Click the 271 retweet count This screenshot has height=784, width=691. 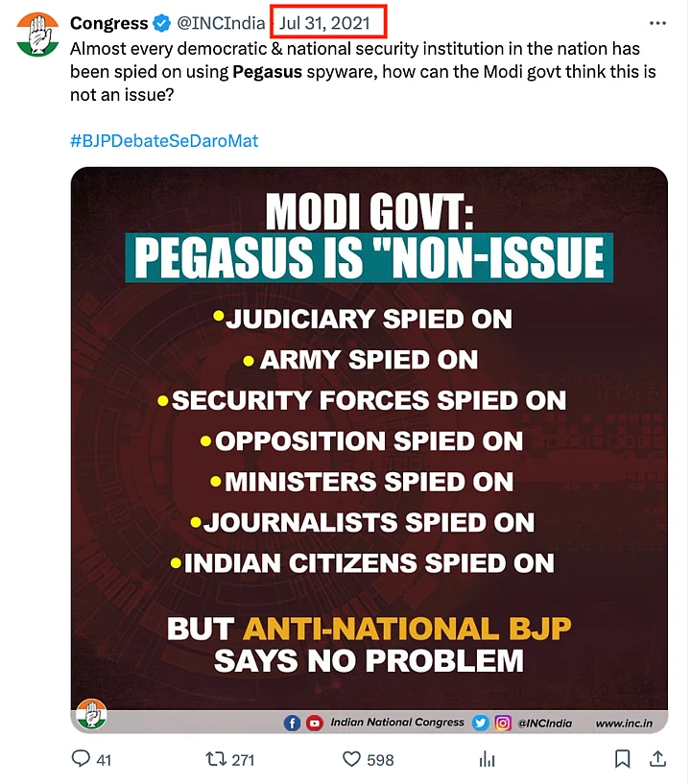pos(243,760)
